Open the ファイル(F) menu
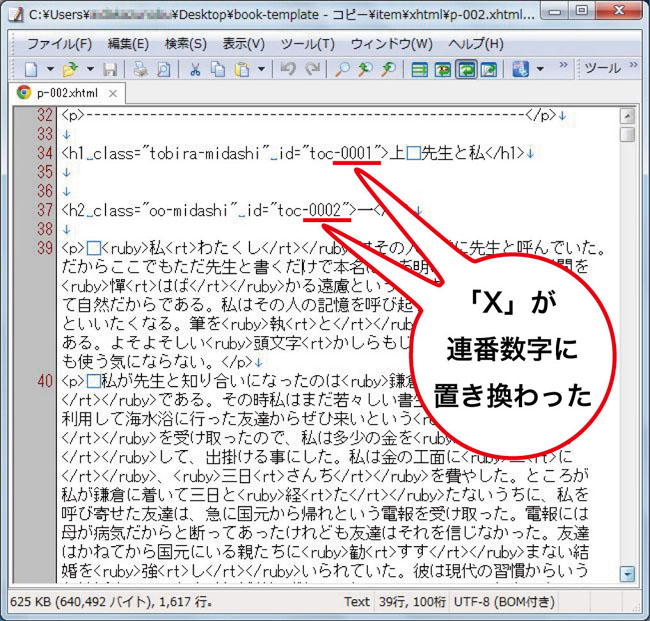 click(59, 44)
